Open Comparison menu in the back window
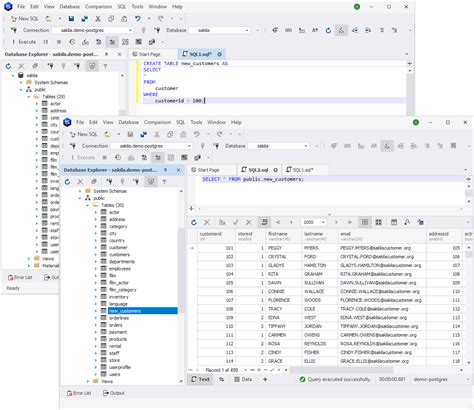This screenshot has width=474, height=410. click(x=98, y=7)
